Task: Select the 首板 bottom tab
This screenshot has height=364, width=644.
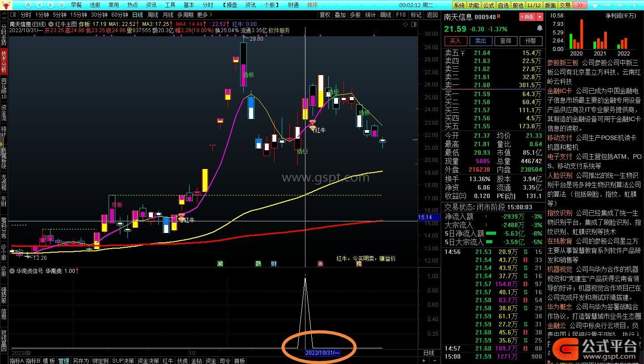Action: (239, 360)
